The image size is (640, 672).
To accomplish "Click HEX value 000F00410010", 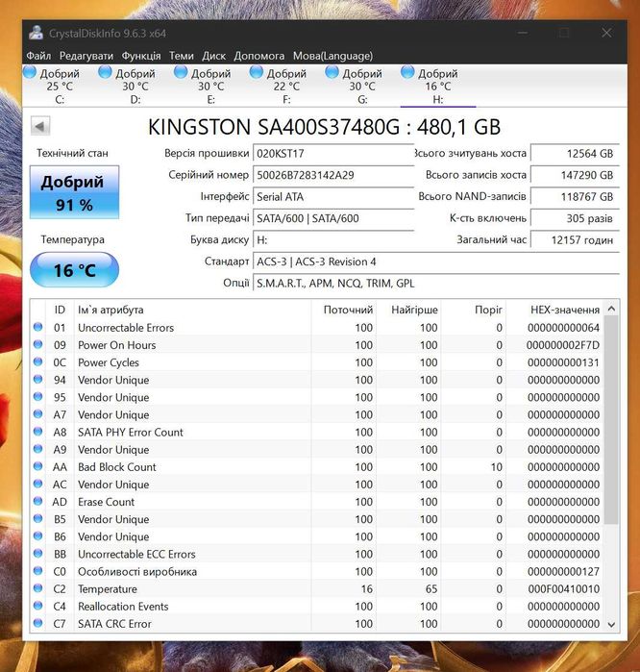I will 563,589.
